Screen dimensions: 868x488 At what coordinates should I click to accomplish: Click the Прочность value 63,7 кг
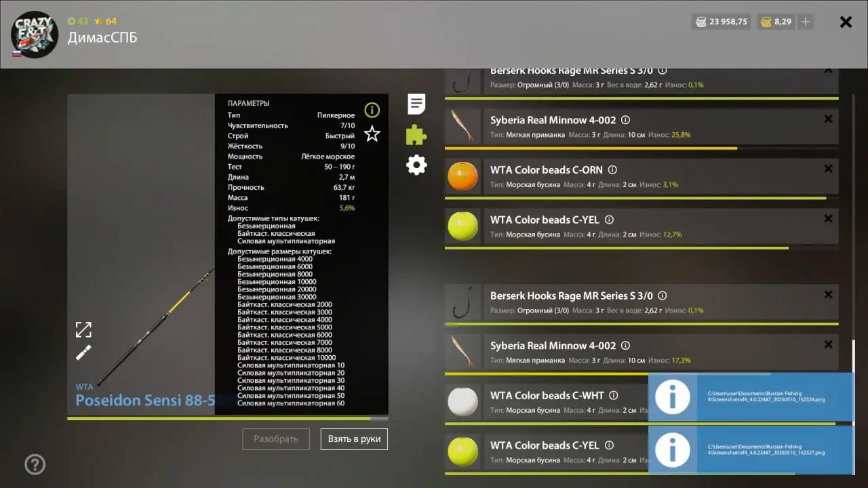pos(344,187)
